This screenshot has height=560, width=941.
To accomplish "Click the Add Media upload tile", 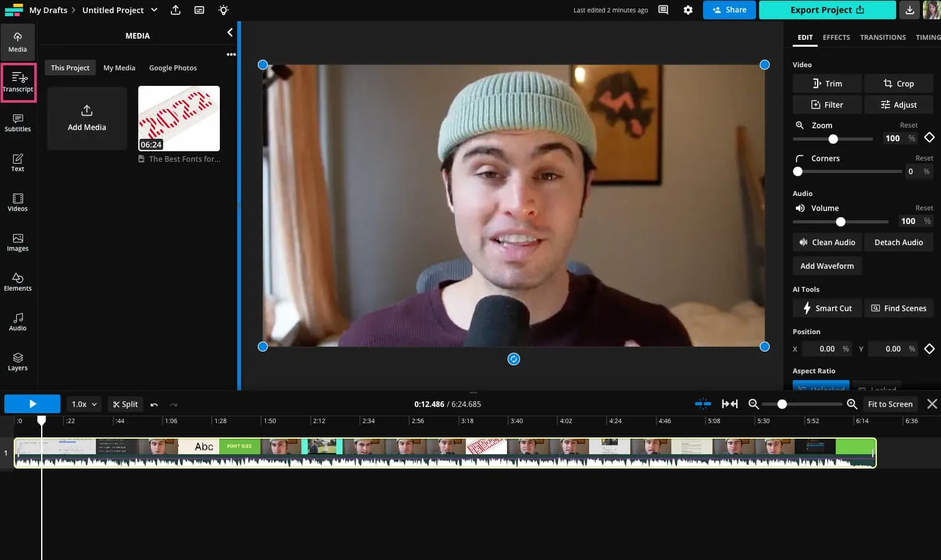I will click(x=87, y=118).
